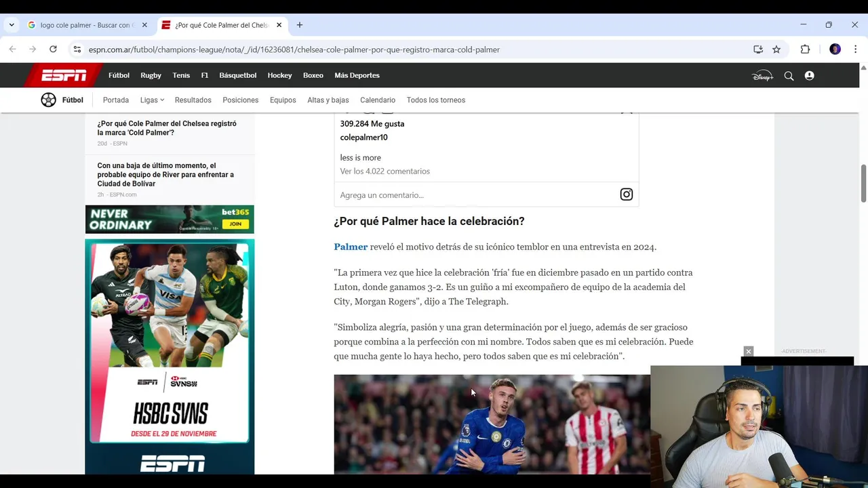Open Hockey section

tap(279, 75)
